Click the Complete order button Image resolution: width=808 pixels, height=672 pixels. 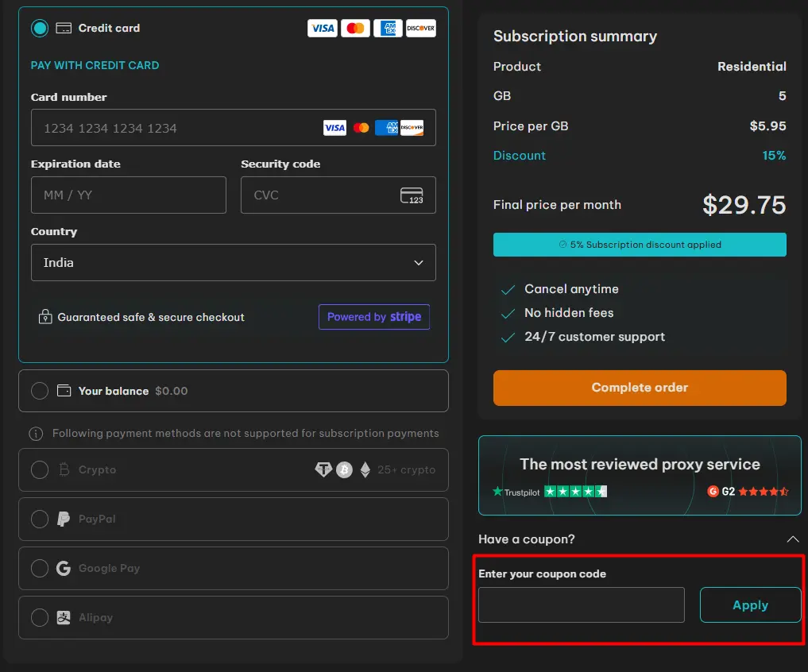[640, 388]
